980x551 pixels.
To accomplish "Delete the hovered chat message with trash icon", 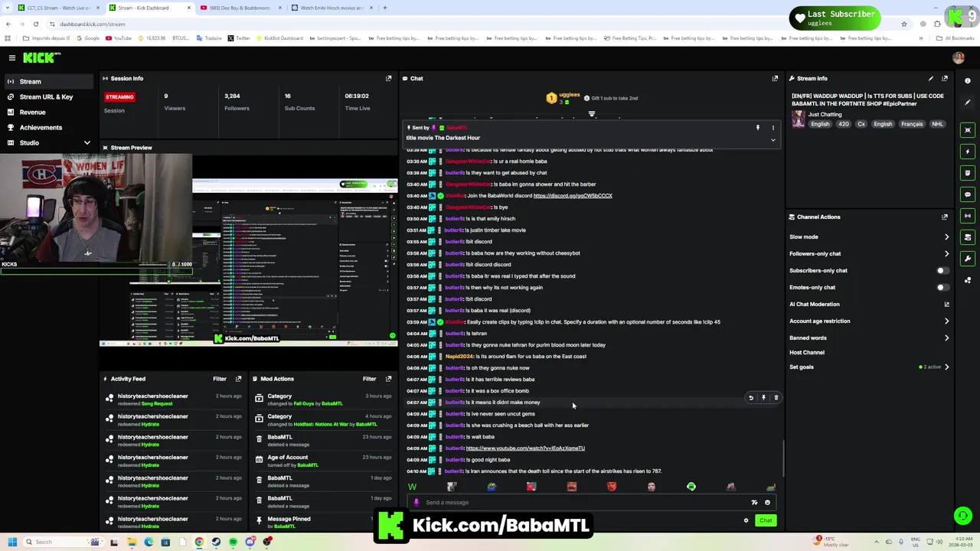I will point(776,398).
